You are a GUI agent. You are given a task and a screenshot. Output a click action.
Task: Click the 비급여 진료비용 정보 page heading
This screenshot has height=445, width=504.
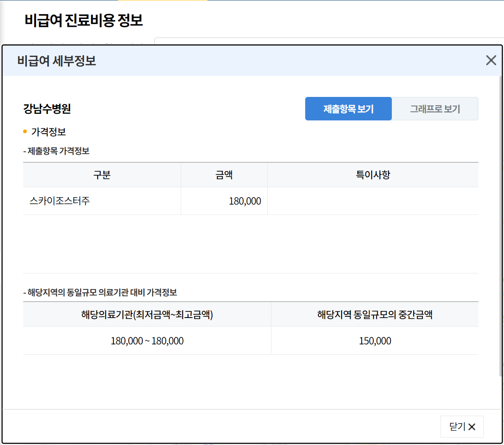84,20
